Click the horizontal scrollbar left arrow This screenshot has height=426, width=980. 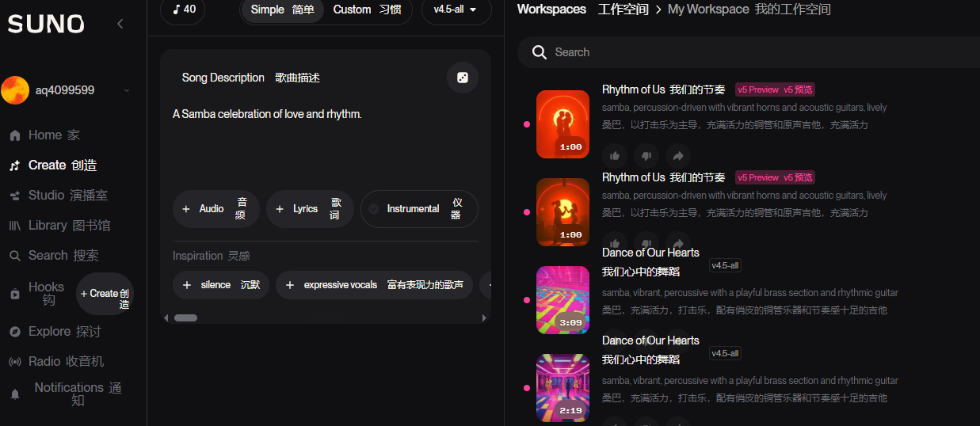coord(166,318)
